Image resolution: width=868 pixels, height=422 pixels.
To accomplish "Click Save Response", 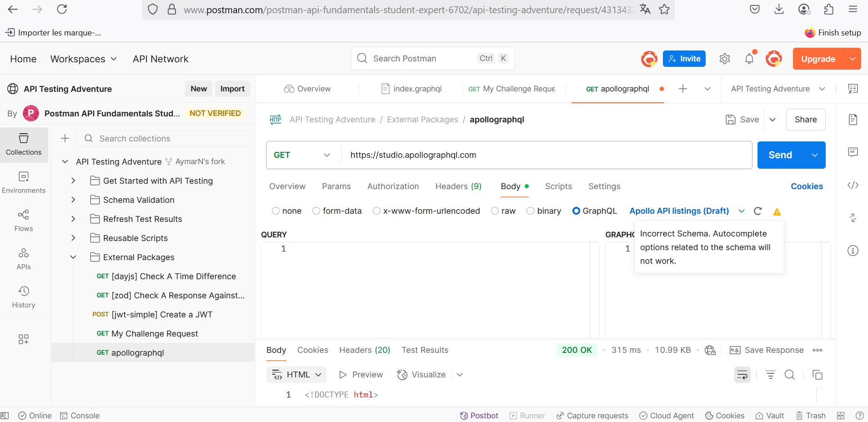I will point(767,350).
